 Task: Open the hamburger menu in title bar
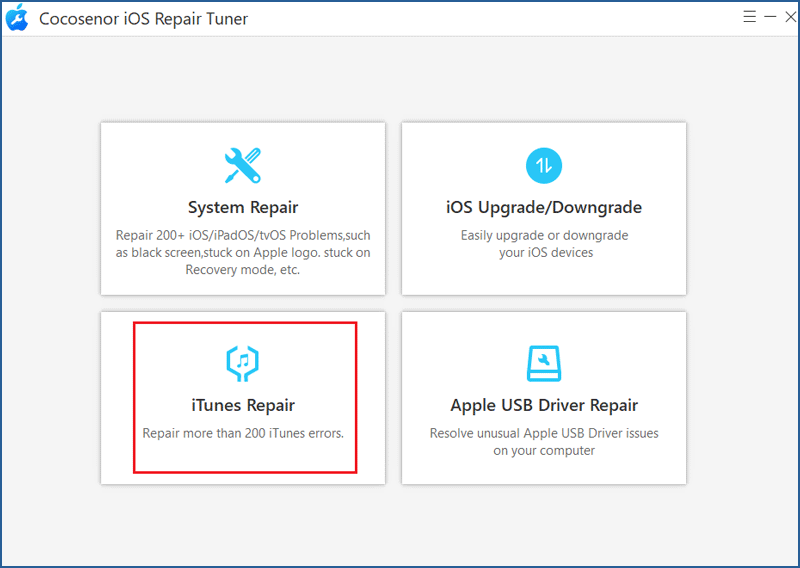(749, 17)
